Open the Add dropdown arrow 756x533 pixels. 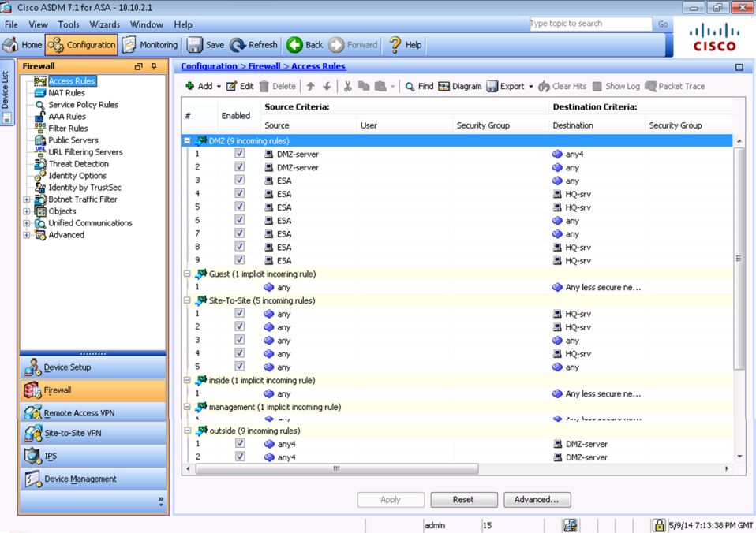point(218,87)
